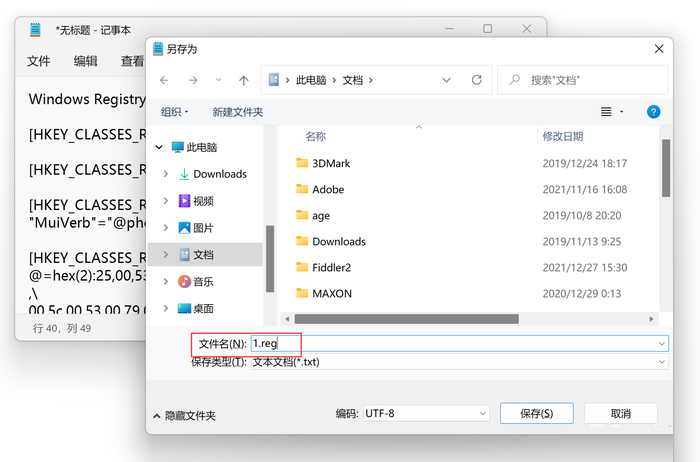Expand the Downloads tree node
Image resolution: width=700 pixels, height=462 pixels.
(x=166, y=174)
